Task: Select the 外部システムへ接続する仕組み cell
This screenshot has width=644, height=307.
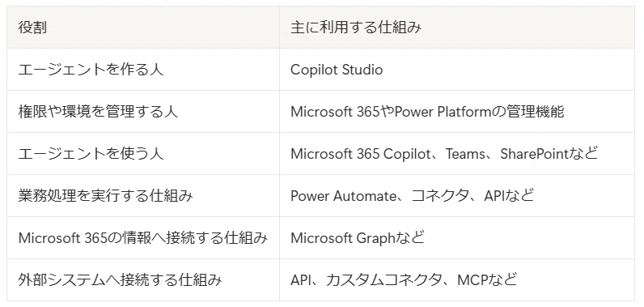Action: coord(143,280)
